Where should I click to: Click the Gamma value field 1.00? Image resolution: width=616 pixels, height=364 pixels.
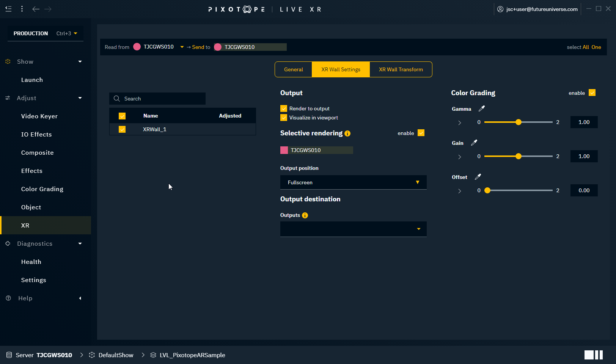(x=584, y=122)
